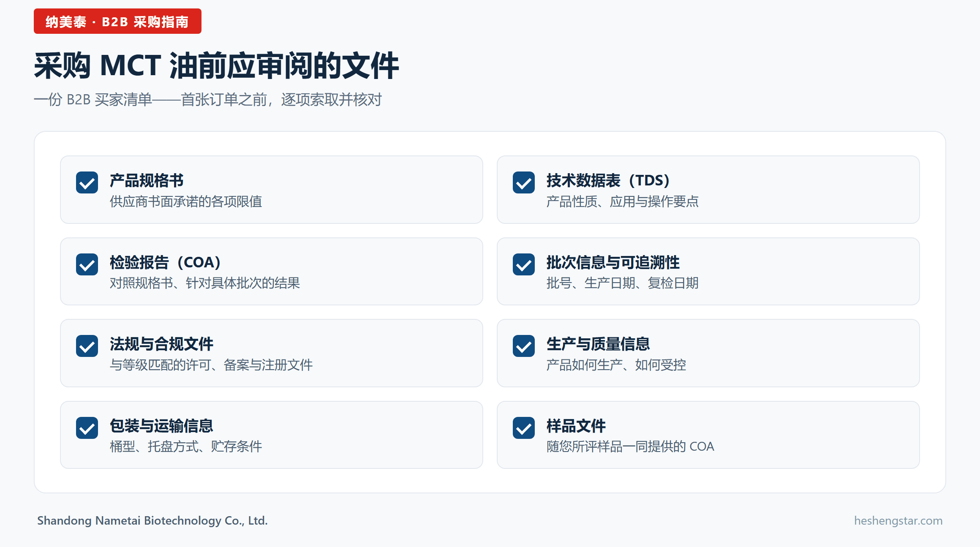Toggle the 检验报告（COA）checkbox
Viewport: 980px width, 547px height.
coord(87,264)
